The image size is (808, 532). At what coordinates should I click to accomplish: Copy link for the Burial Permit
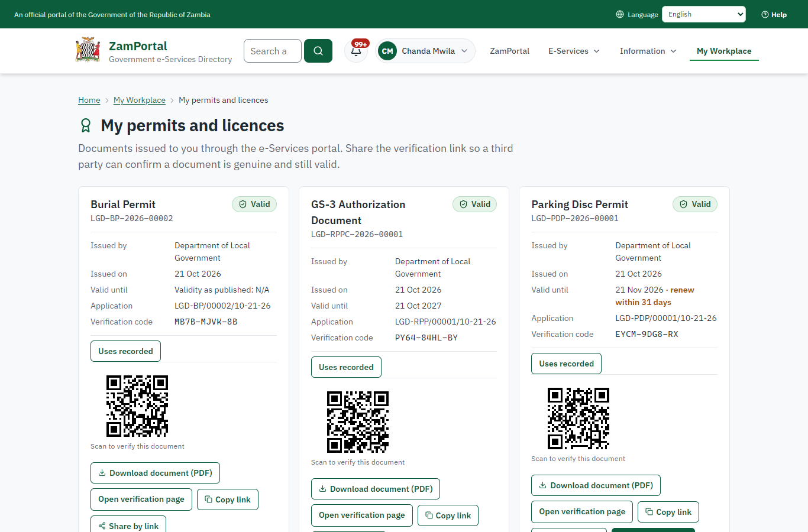[x=228, y=499]
